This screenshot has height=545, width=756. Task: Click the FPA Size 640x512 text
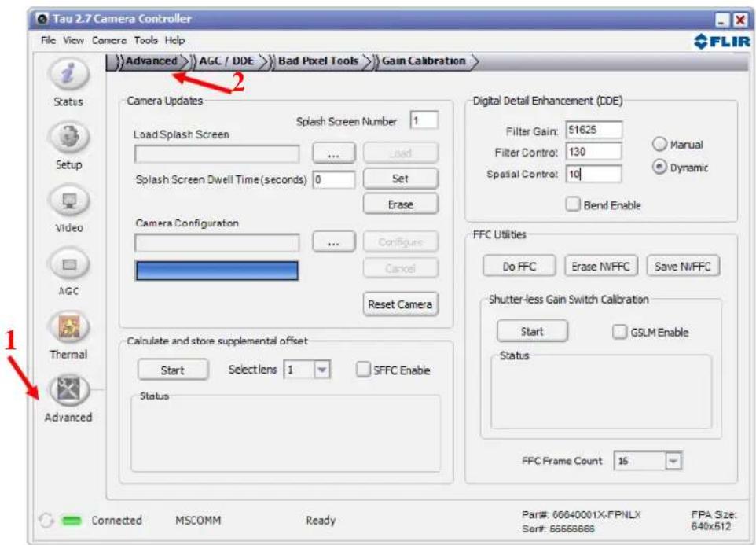713,521
